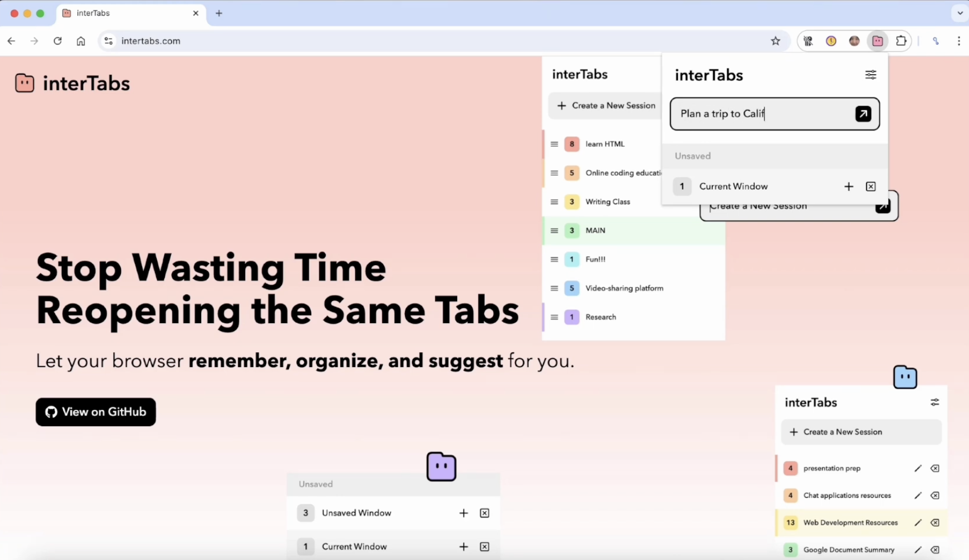Screen dimensions: 969x560
Task: Close Current Window via X icon in popup
Action: (870, 186)
